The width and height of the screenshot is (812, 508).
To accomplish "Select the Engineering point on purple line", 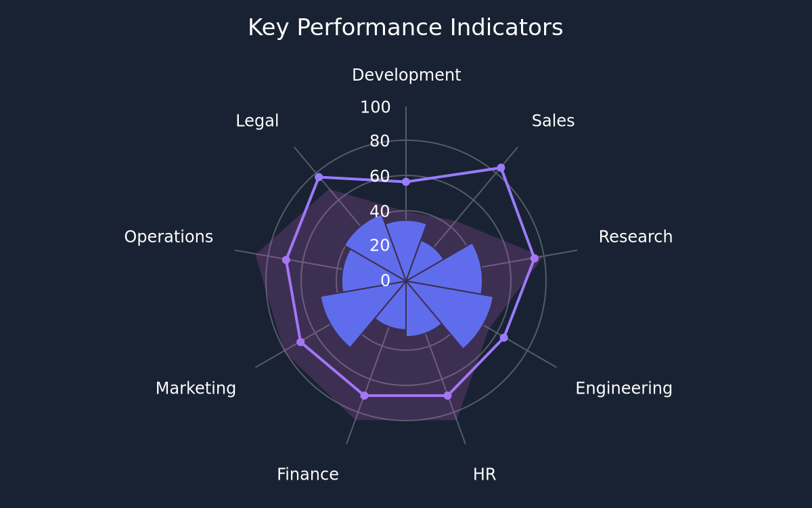I will click(503, 337).
